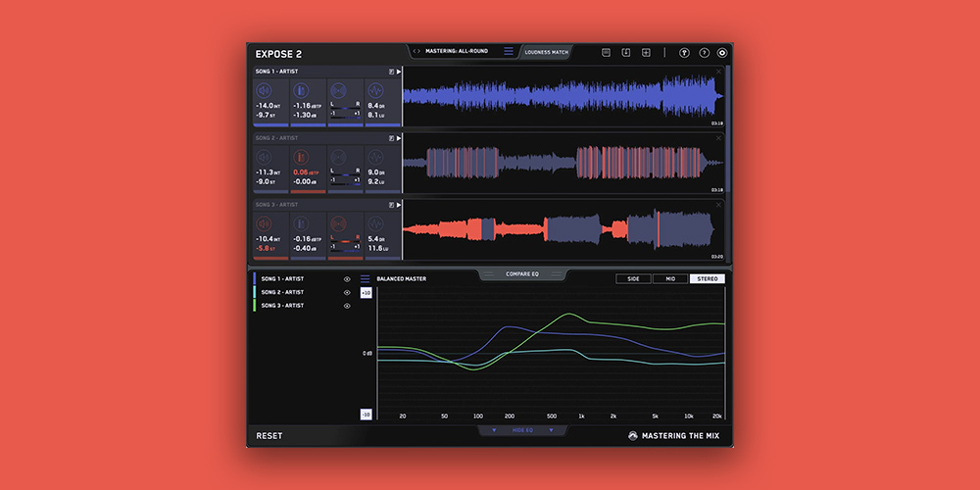
Task: Remove Song 1 using its X icon
Action: [x=718, y=72]
